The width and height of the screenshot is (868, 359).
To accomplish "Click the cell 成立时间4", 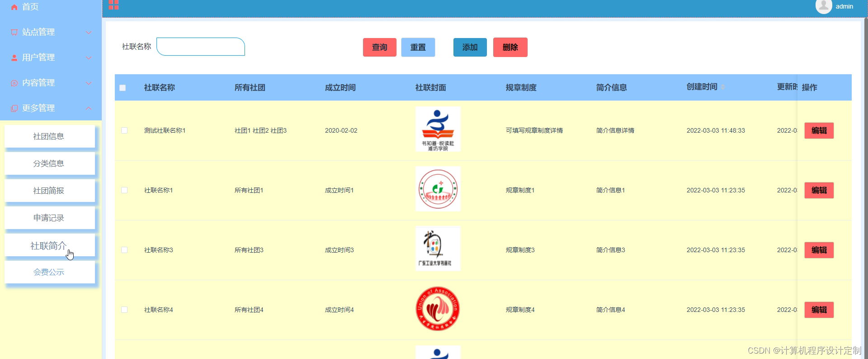I will pos(340,310).
